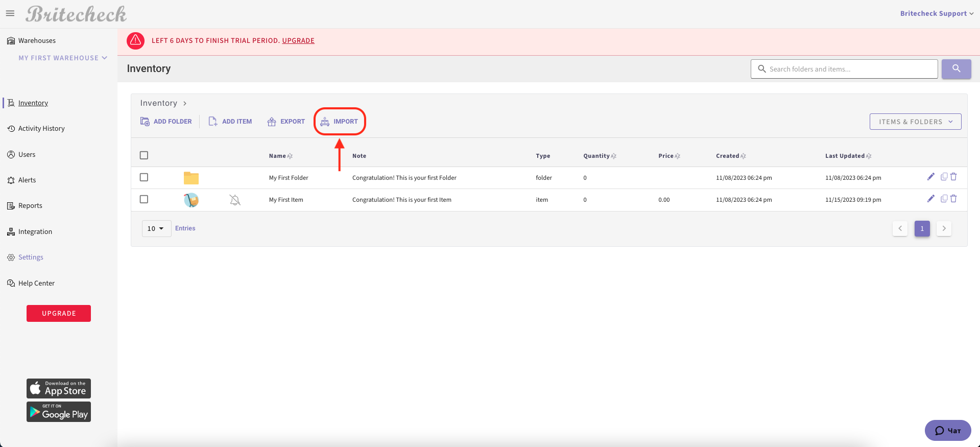Click the UPGRADE link in trial banner

coord(298,40)
